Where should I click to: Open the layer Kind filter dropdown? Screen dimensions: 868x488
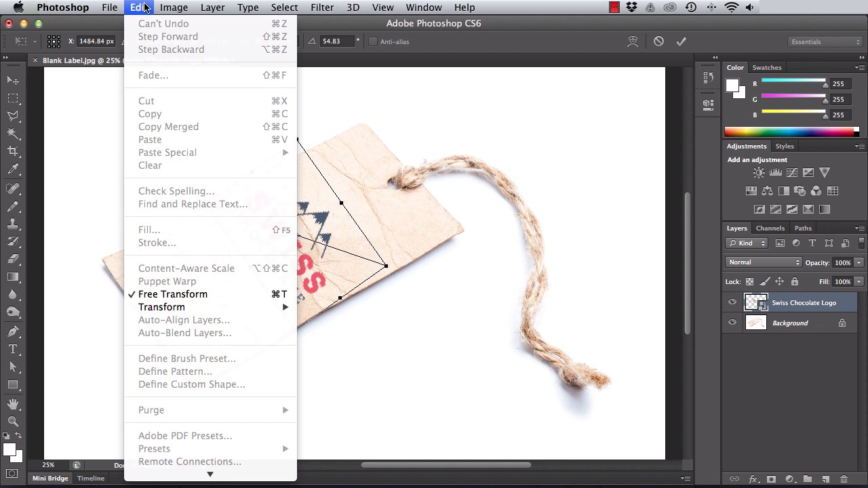(x=746, y=243)
